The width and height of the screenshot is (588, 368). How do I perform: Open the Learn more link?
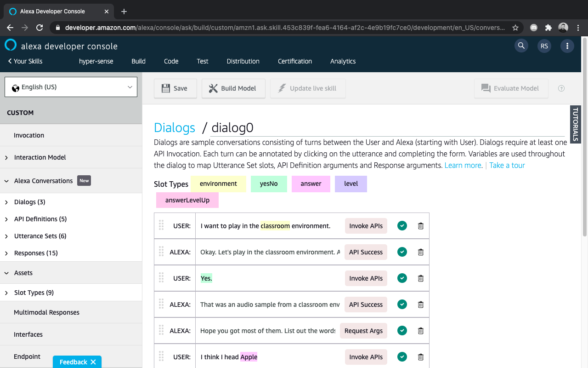[x=463, y=165]
